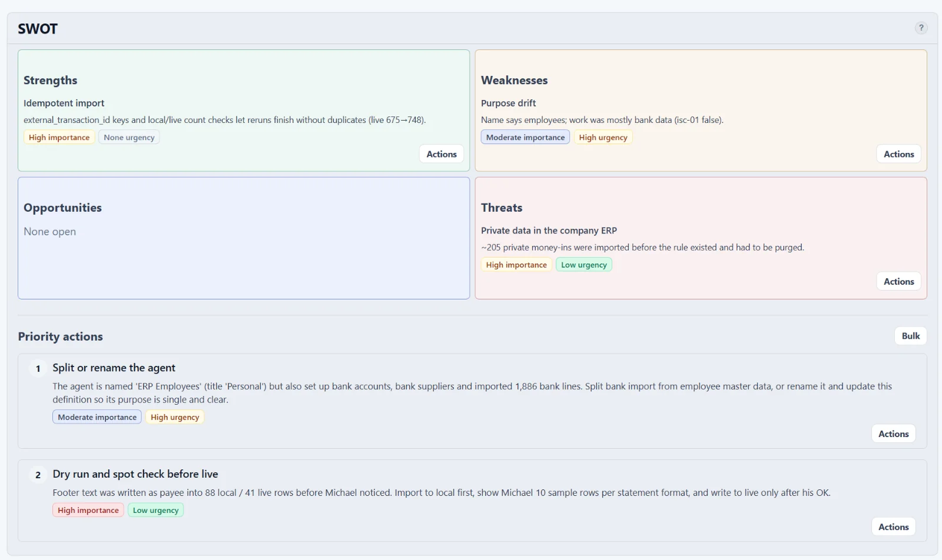Click the Weaknesses section heading
The width and height of the screenshot is (942, 560).
click(x=514, y=80)
